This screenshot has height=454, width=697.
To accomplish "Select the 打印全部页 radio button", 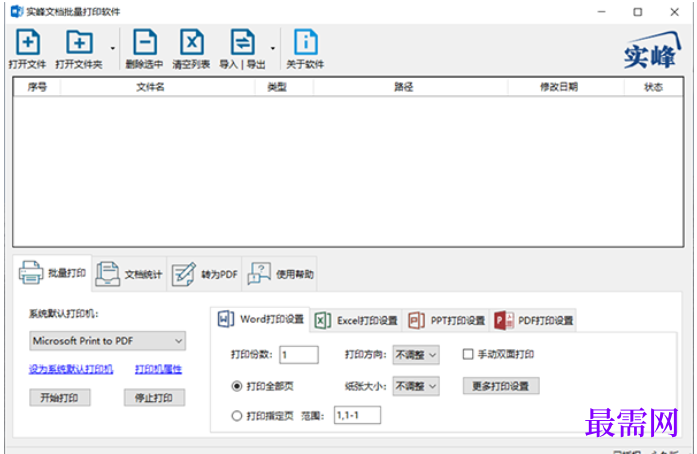I will click(237, 386).
